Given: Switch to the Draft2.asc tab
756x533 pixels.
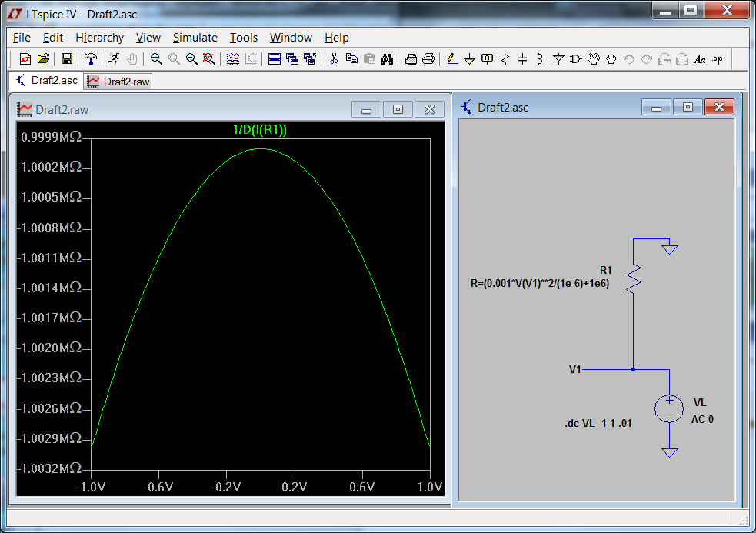Looking at the screenshot, I should (46, 81).
